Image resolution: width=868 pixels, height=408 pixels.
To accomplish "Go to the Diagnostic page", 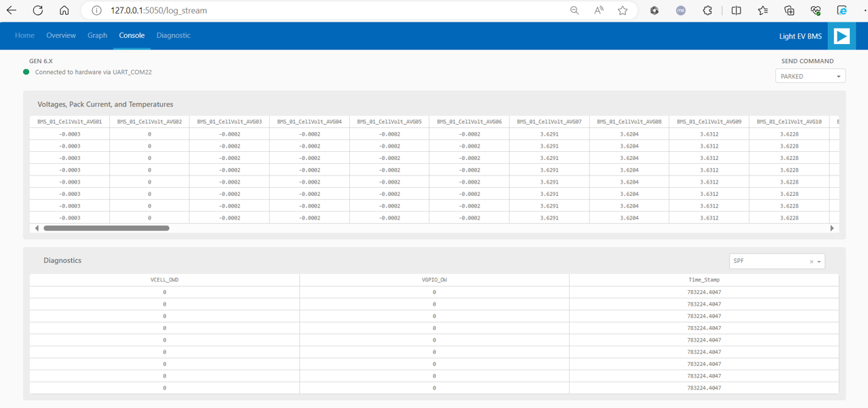I will tap(173, 35).
